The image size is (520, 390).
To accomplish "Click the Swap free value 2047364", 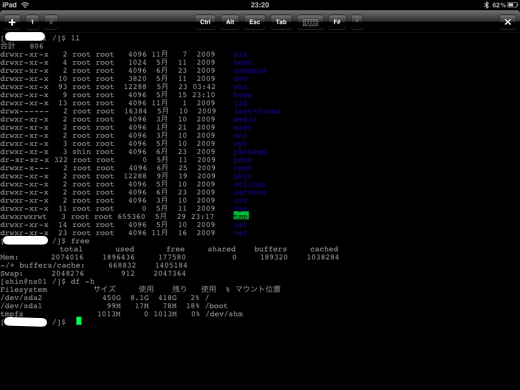I will coord(170,274).
